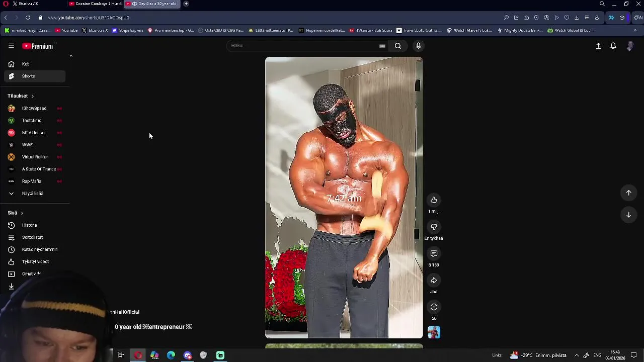The image size is (644, 362).
Task: Switch to Cocaine Cowboys 2 tab
Action: click(x=95, y=4)
